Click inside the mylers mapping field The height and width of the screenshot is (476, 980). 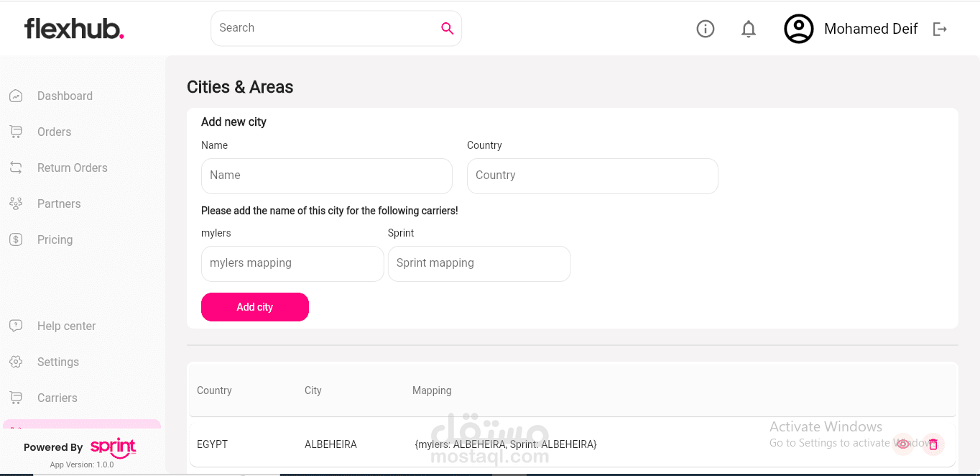(x=292, y=263)
